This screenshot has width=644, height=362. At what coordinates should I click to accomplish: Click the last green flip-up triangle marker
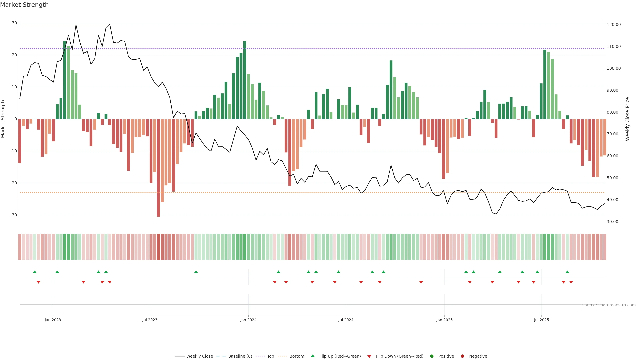tap(567, 272)
